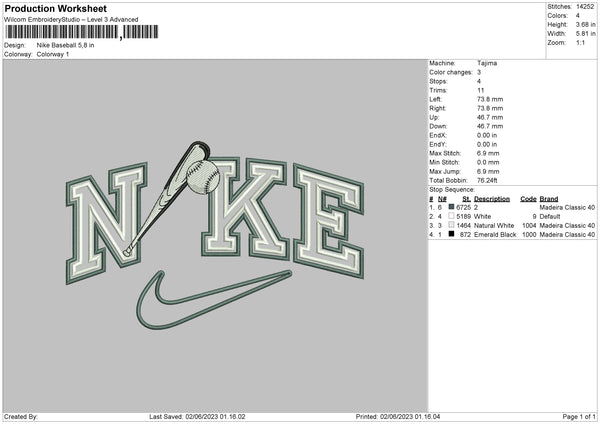The image size is (600, 424).
Task: Click the white thread swatch 5189
Action: click(x=452, y=216)
